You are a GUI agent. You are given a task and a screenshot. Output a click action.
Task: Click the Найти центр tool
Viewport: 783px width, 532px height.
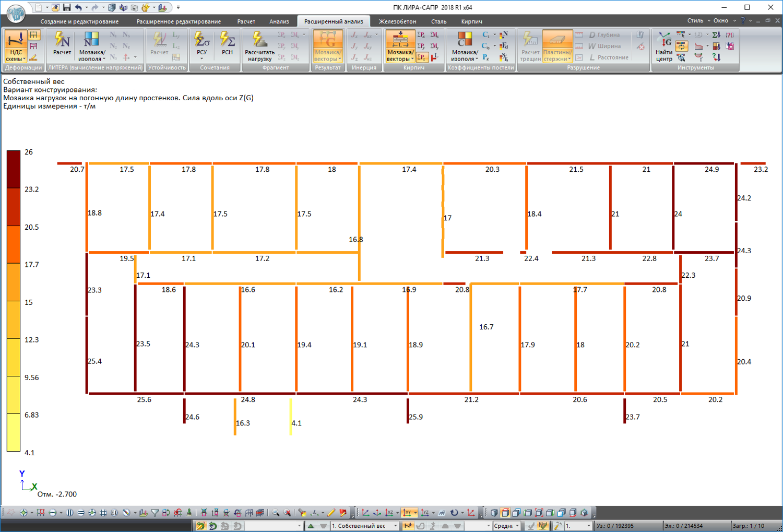[664, 46]
